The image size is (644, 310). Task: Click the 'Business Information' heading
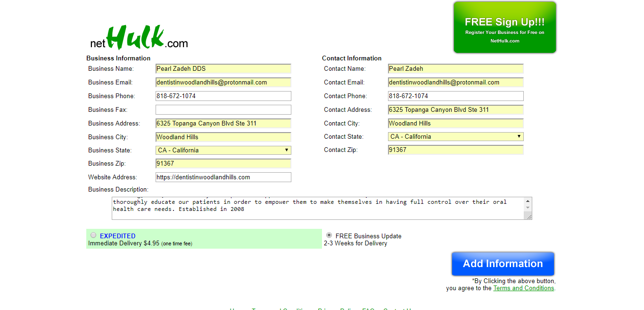(x=118, y=59)
